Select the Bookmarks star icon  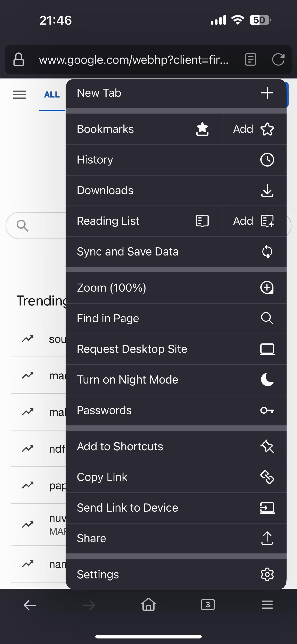tap(202, 129)
